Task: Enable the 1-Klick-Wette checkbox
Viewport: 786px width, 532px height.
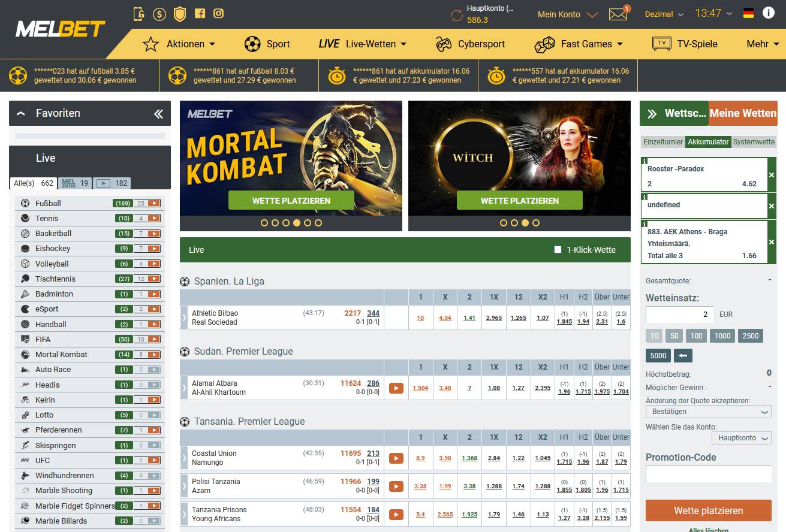Action: [x=558, y=250]
